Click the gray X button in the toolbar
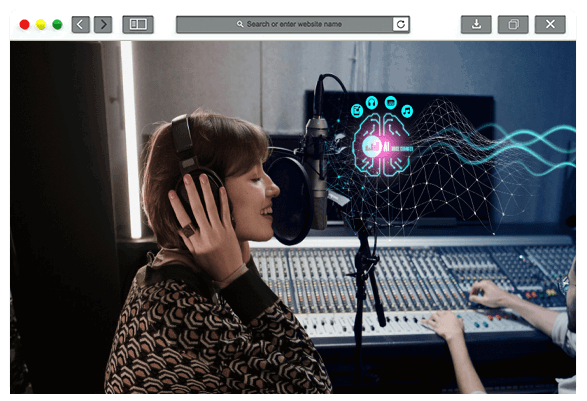Viewport: 587px width, 401px height. pos(550,25)
